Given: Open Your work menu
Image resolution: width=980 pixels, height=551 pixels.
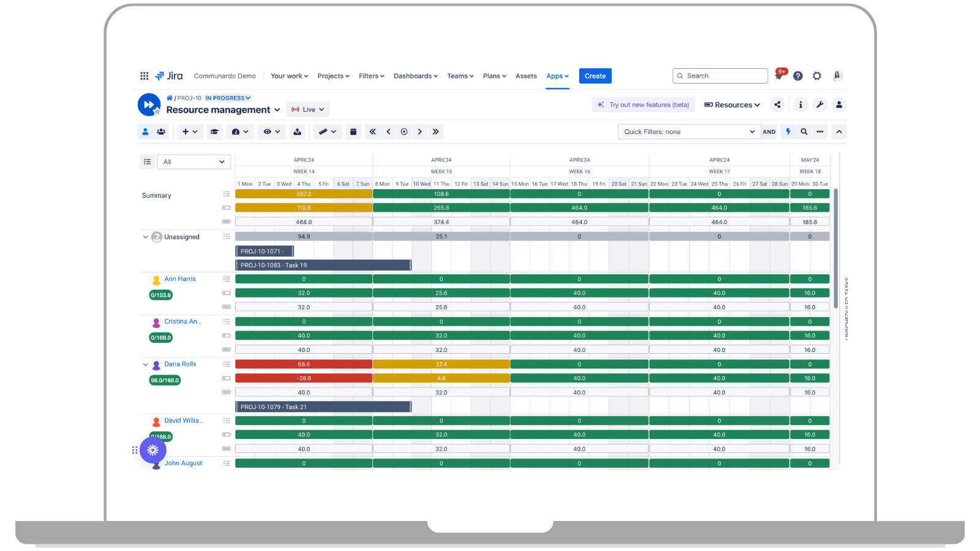Looking at the screenshot, I should click(289, 76).
